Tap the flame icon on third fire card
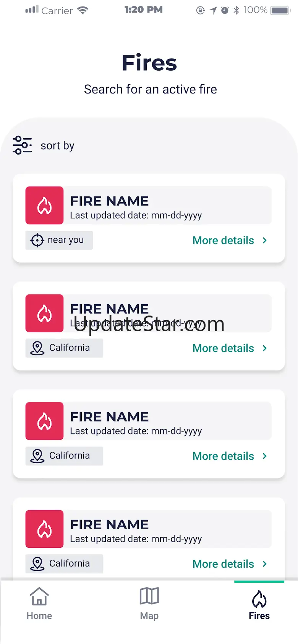This screenshot has width=298, height=644. (x=44, y=421)
